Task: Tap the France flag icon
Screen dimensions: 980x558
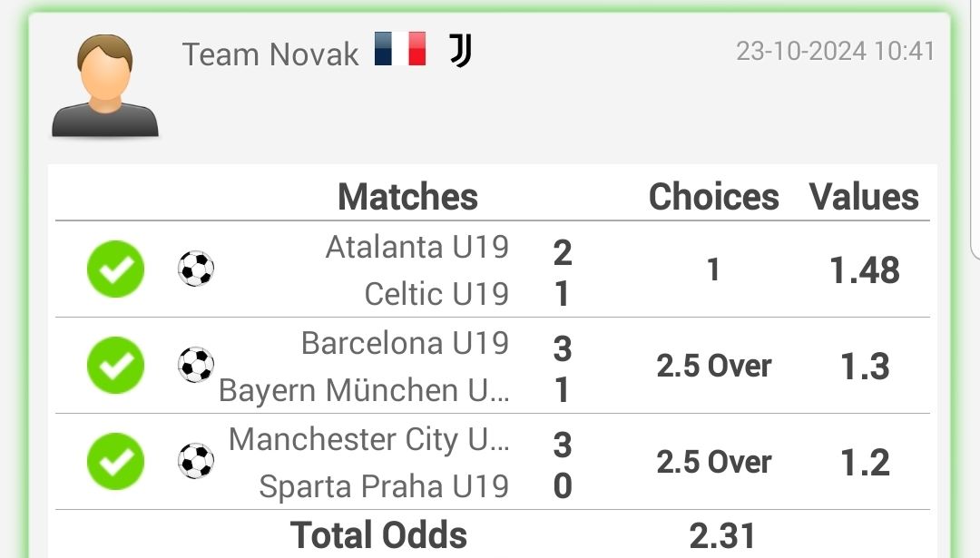Action: click(x=400, y=49)
